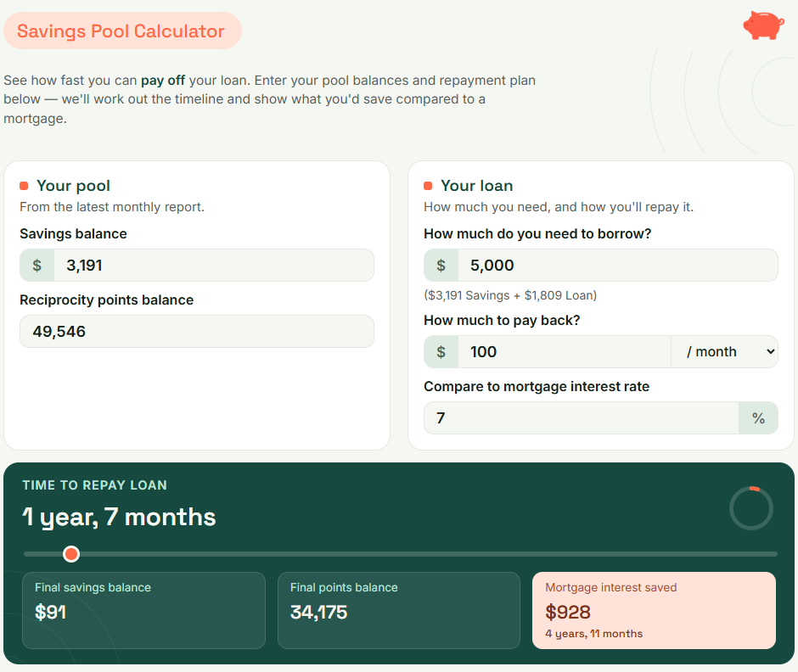Click the circular progress ring icon
The image size is (798, 672).
[x=751, y=508]
